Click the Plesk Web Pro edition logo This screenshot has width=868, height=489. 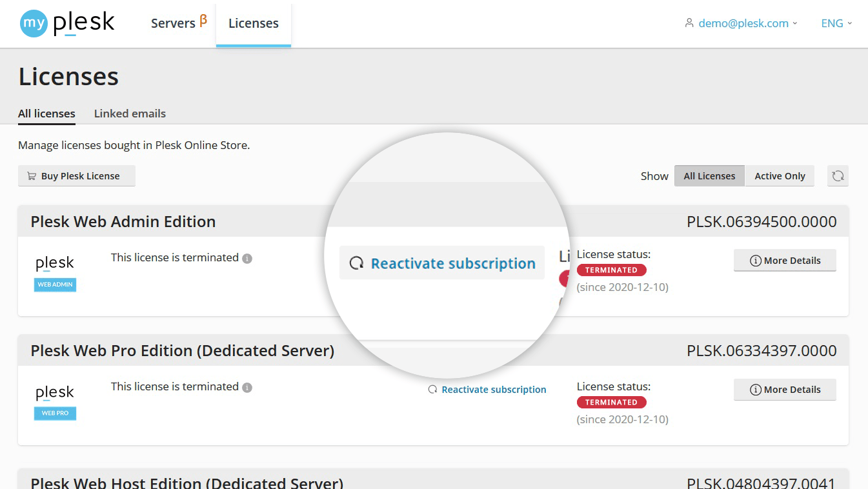[x=54, y=399]
